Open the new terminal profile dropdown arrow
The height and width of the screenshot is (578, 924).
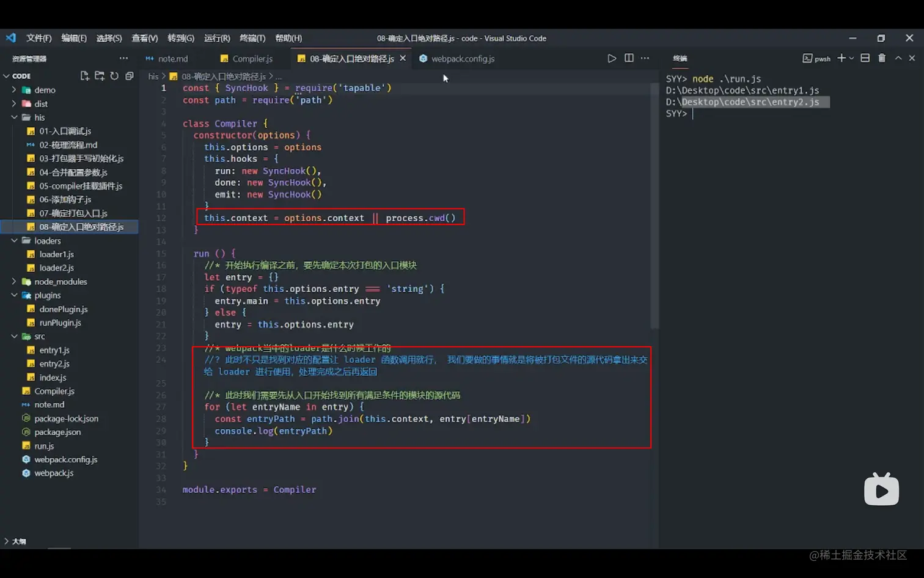[851, 58]
